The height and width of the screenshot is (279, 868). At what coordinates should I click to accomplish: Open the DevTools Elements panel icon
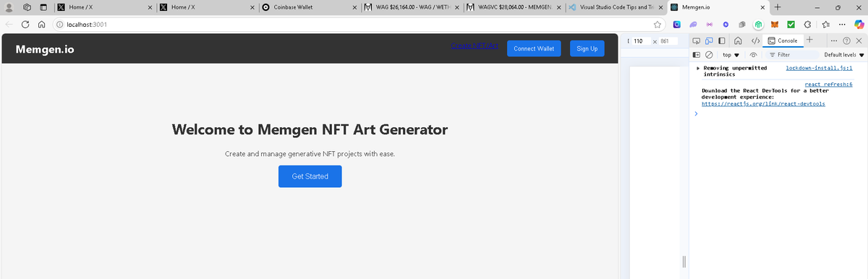755,40
